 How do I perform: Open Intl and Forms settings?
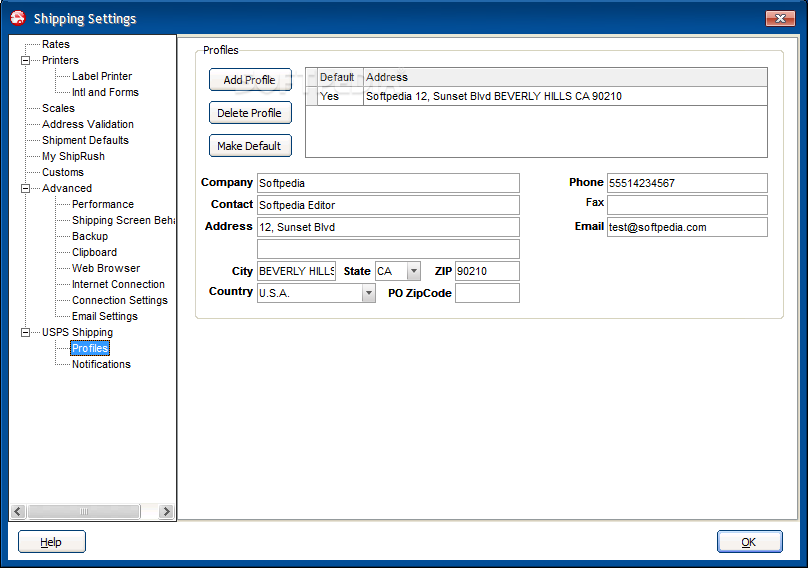tap(105, 92)
